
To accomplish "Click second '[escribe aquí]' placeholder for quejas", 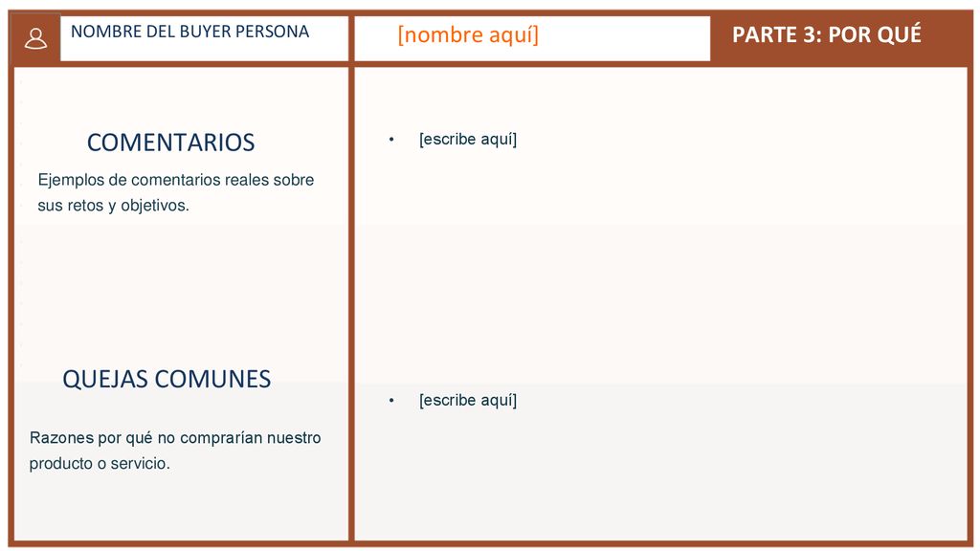I will [x=467, y=401].
